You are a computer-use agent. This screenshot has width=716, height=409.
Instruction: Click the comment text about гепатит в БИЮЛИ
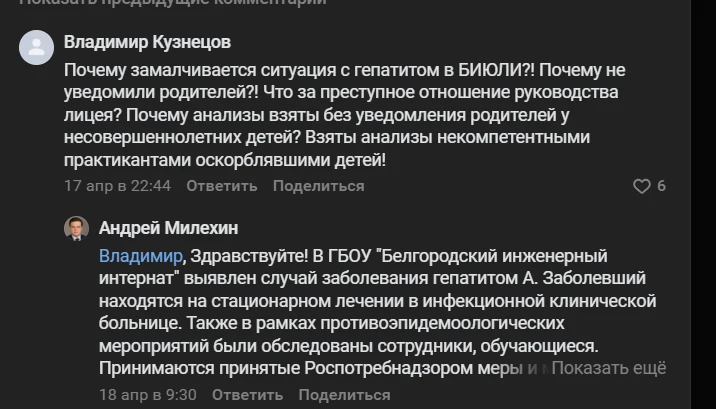click(x=300, y=71)
